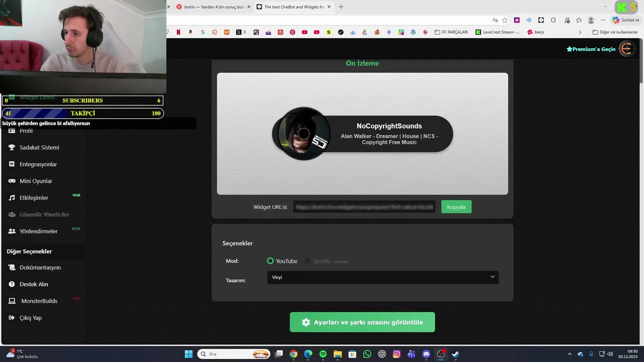This screenshot has height=362, width=644.
Task: Select the YouTube mode radio button
Action: coord(270,261)
